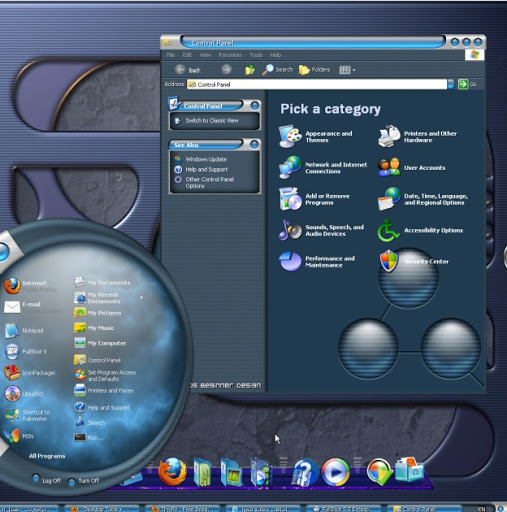Open Printers and Other Hardware category
This screenshot has width=507, height=512.
coord(418,137)
